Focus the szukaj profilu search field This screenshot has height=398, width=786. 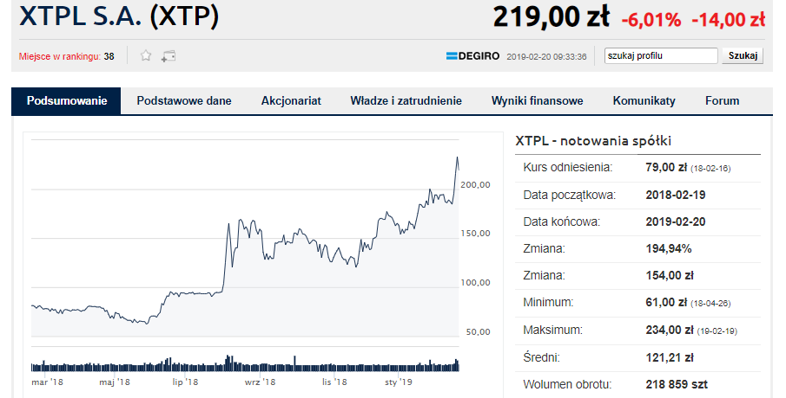click(661, 56)
